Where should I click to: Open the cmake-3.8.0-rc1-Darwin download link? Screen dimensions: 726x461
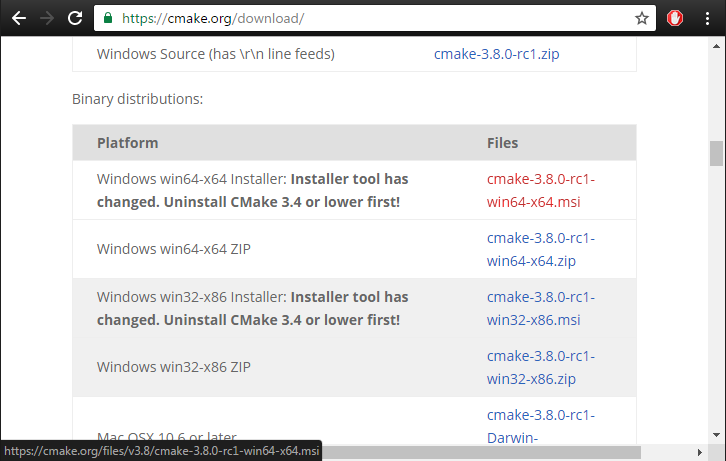[x=540, y=426]
